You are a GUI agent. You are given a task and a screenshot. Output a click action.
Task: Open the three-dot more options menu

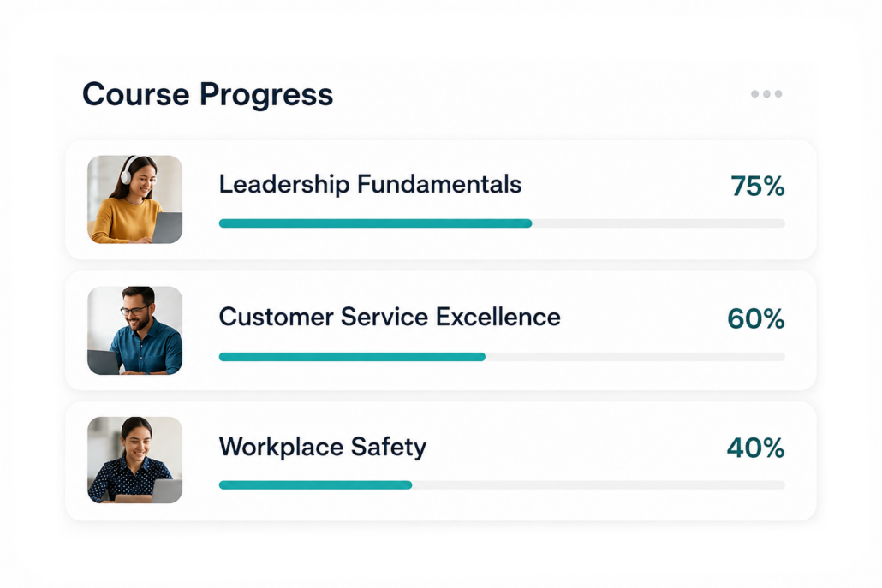(766, 94)
